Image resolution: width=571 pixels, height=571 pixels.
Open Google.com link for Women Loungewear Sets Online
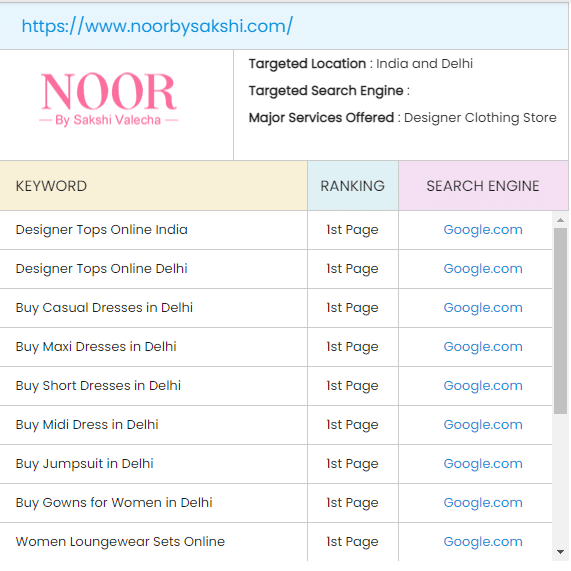tap(483, 541)
